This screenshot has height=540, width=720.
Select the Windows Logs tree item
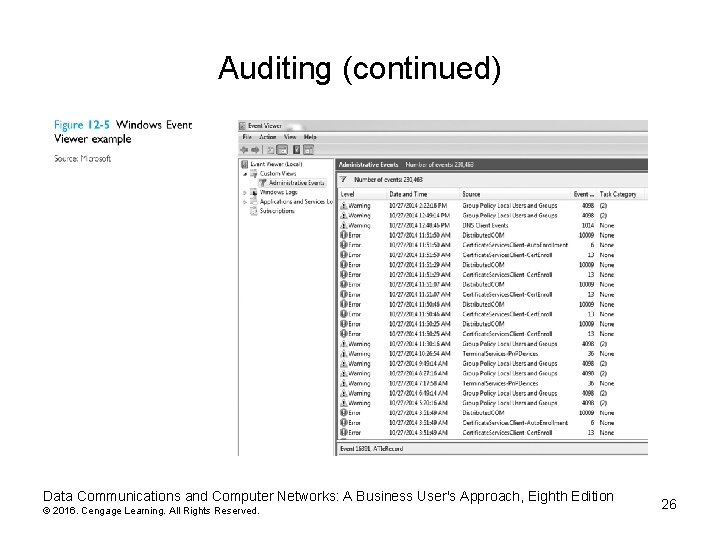[278, 192]
